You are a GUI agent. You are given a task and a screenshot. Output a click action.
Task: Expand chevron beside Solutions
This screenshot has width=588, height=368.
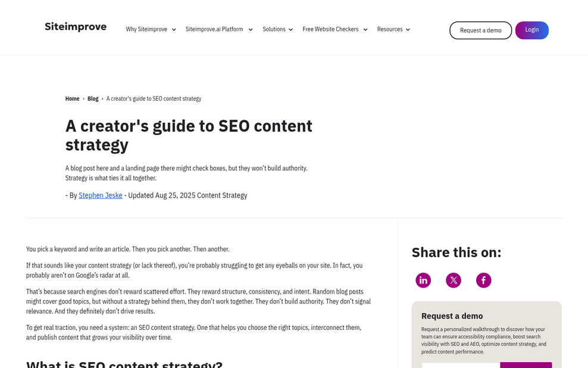coord(290,30)
